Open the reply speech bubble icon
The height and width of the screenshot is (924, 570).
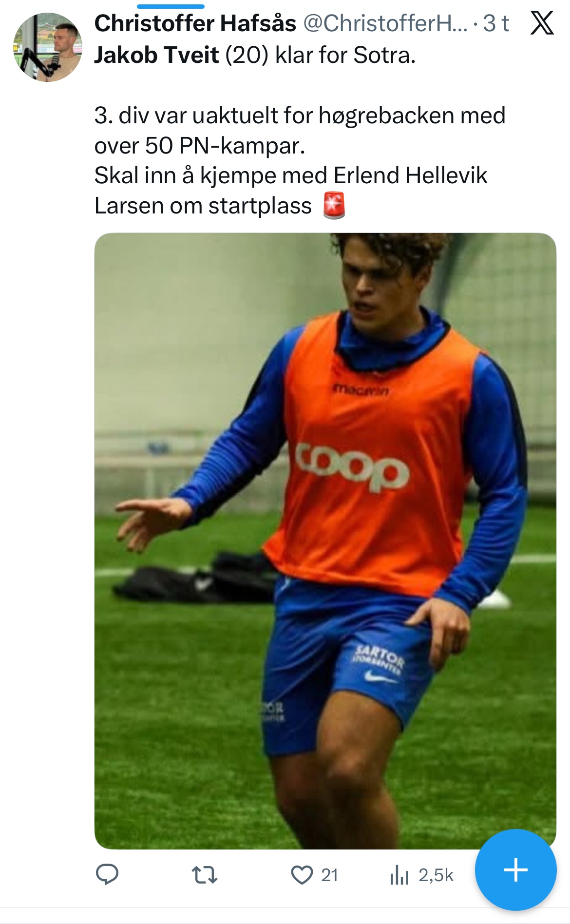[x=107, y=875]
